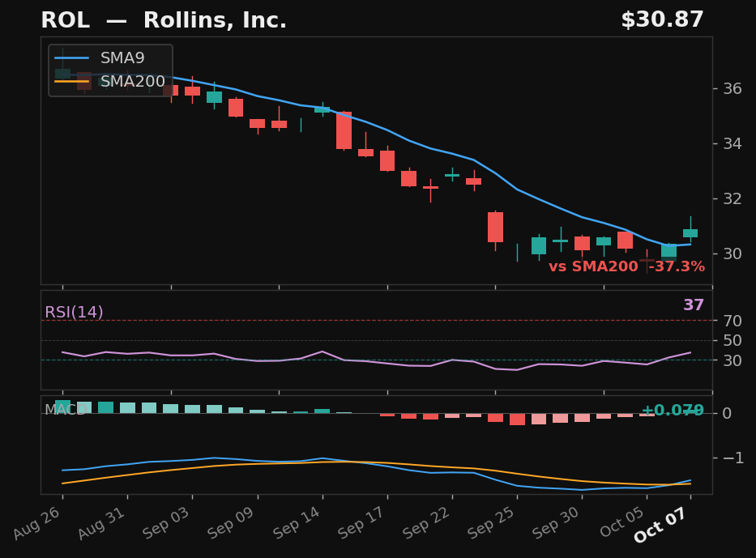Screen dimensions: 756x558
Task: Click the Sep 09 date label
Action: click(231, 523)
